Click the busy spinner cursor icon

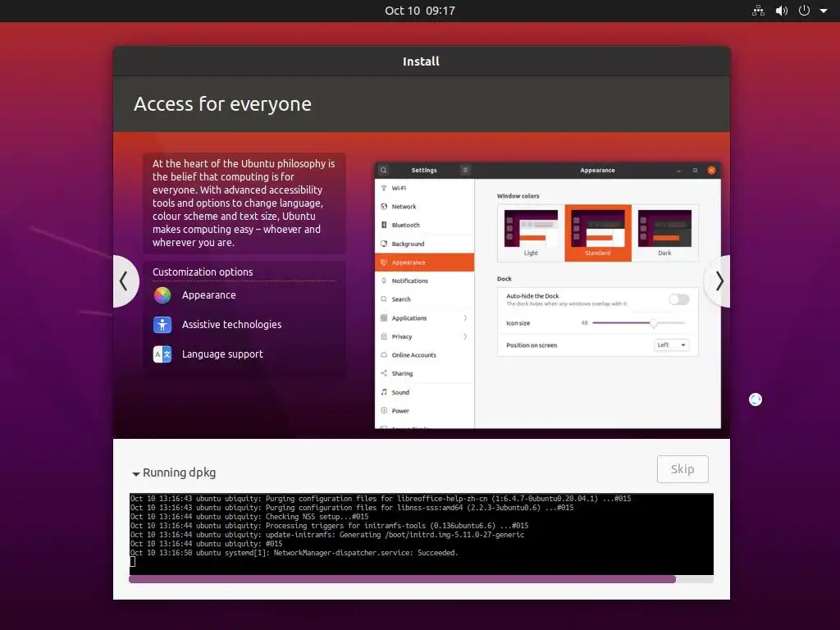pos(756,399)
